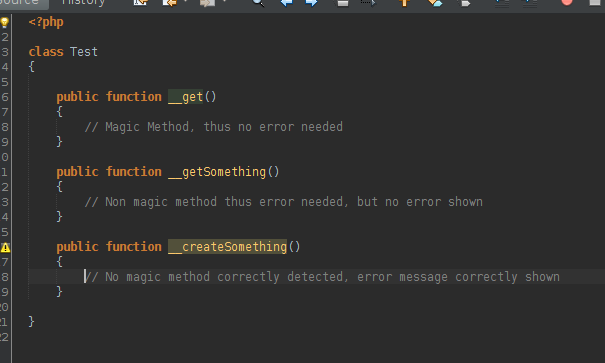Viewport: 605px width, 363px height.
Task: Click 'public' keyword before __get
Action: (78, 97)
